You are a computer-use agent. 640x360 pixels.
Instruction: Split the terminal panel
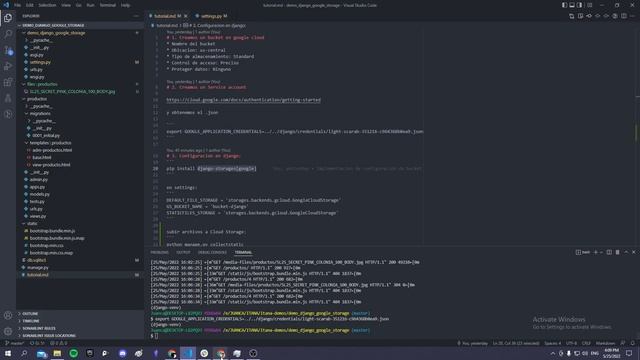coord(609,252)
